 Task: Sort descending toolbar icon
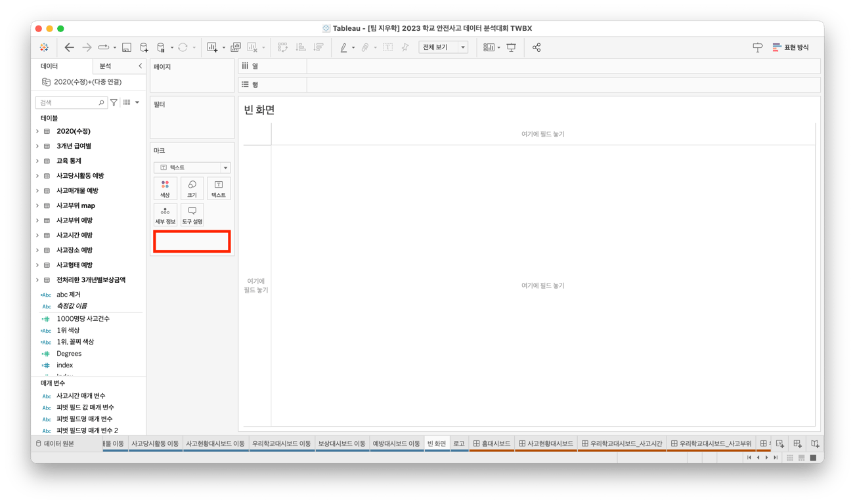coord(318,47)
